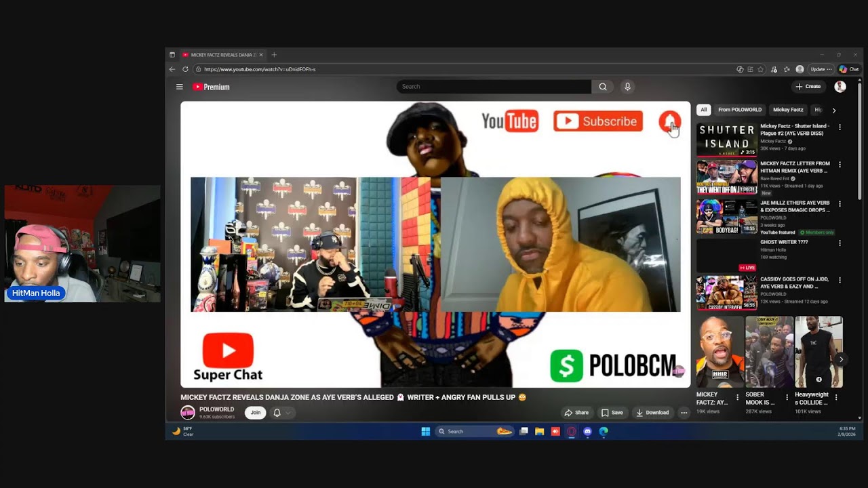The width and height of the screenshot is (868, 488).
Task: Toggle the notification bell for POLOWORLD
Action: tap(277, 412)
